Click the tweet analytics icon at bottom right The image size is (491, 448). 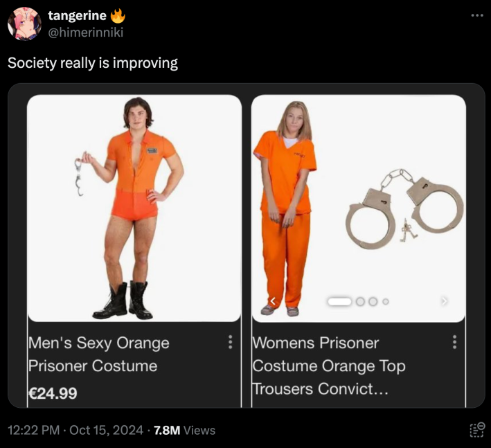(x=478, y=429)
